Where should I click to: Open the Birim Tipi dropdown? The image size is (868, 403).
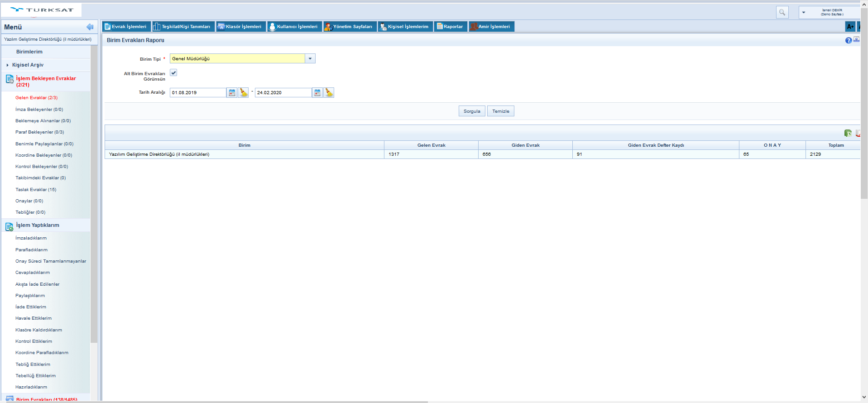click(310, 59)
